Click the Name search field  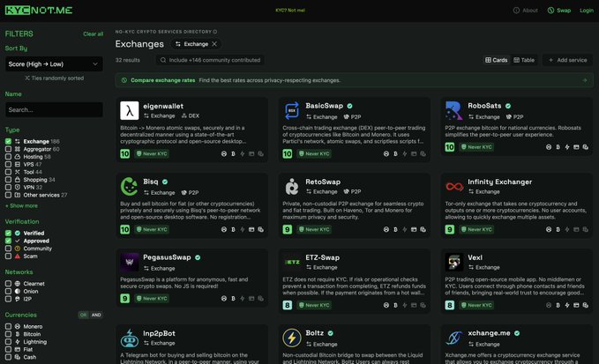[54, 109]
